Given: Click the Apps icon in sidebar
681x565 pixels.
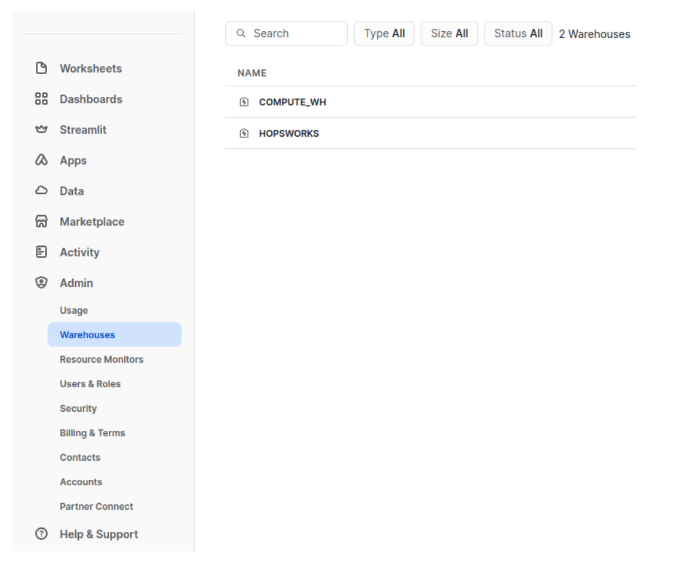Looking at the screenshot, I should coord(41,161).
